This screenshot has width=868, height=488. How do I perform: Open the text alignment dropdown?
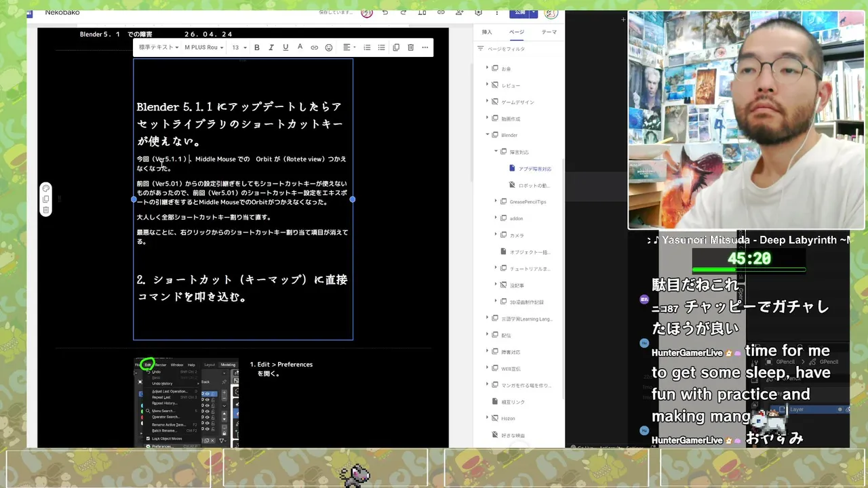pyautogui.click(x=349, y=47)
